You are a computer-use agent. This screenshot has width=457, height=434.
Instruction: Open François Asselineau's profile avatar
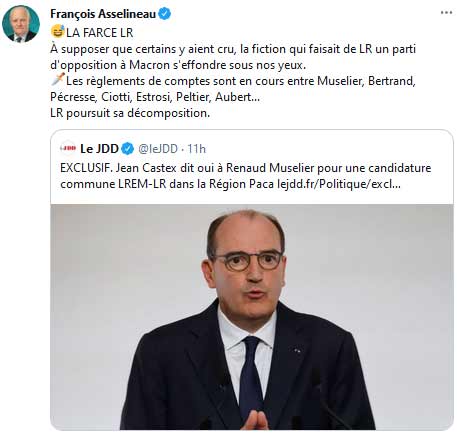(x=21, y=24)
